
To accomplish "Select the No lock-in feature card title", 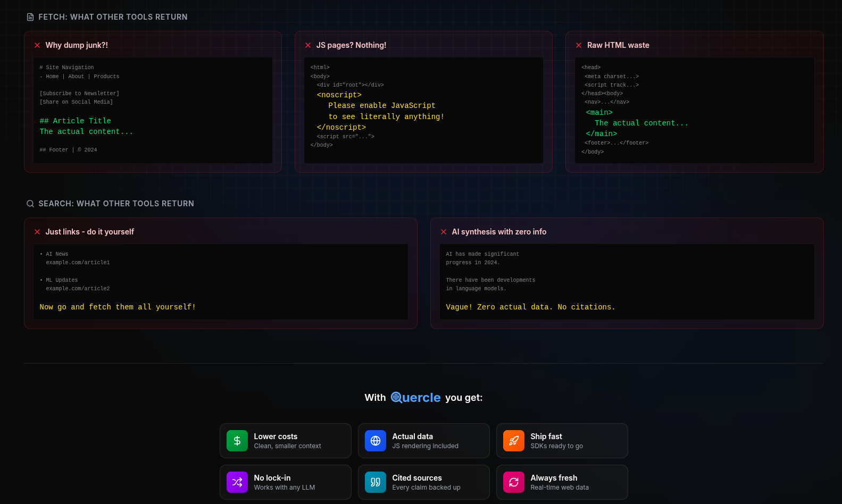I will click(272, 478).
